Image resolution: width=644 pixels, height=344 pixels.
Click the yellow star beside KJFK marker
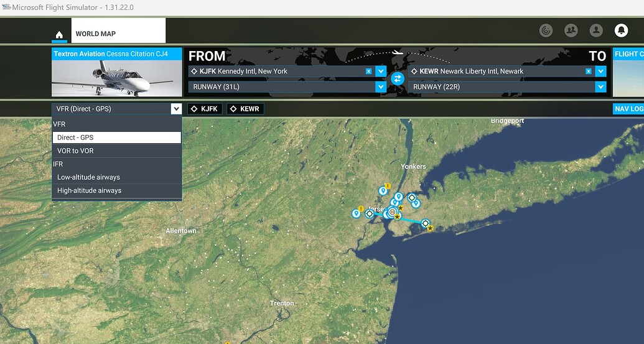tap(430, 228)
